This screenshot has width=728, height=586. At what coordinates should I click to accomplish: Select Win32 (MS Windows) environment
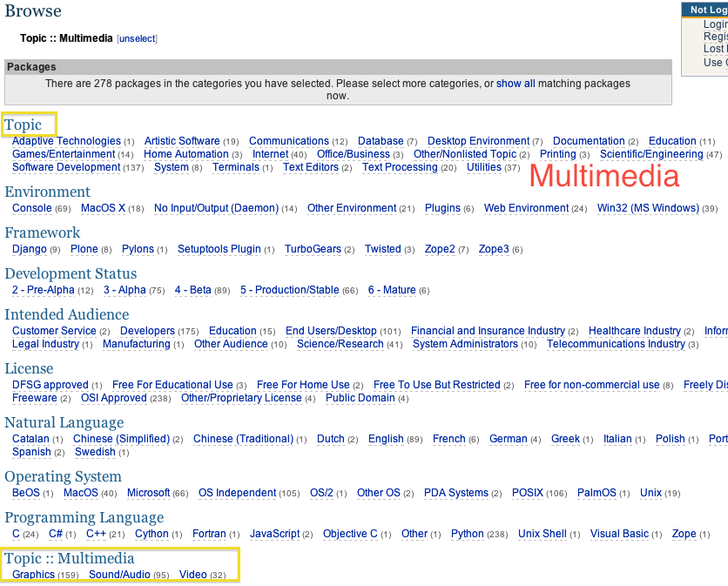[x=648, y=208]
